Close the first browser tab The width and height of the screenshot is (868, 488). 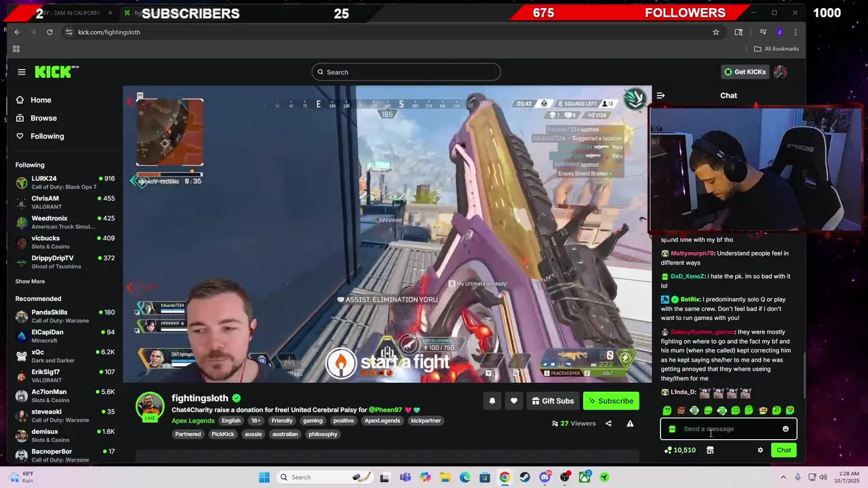[x=111, y=13]
